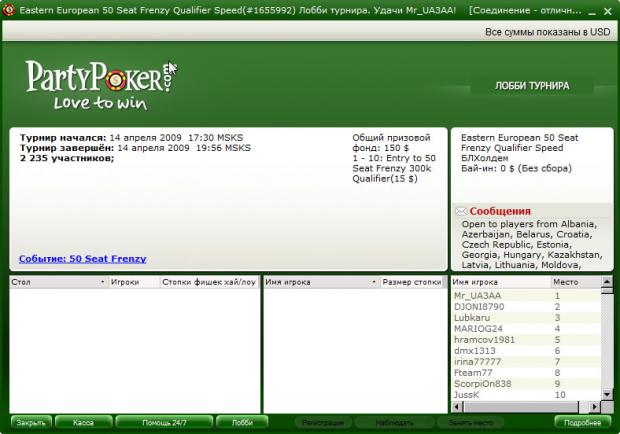
Task: Sort by the Имя игрока column arrow in middle panel
Action: click(x=374, y=282)
